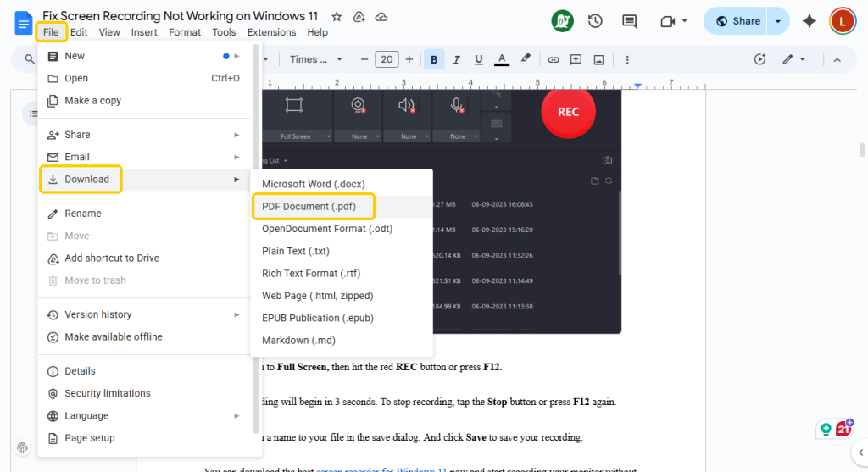Click the font size field 20
868x472 pixels.
tap(387, 59)
